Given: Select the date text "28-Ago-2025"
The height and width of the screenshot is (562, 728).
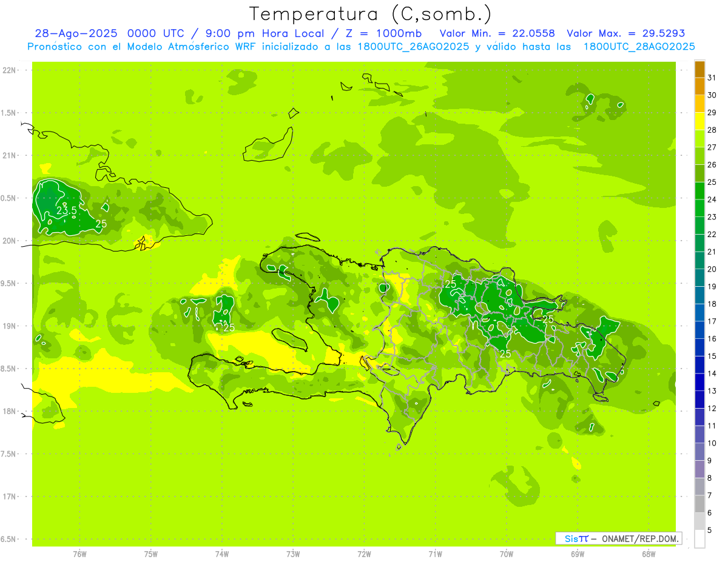Looking at the screenshot, I should (x=76, y=33).
